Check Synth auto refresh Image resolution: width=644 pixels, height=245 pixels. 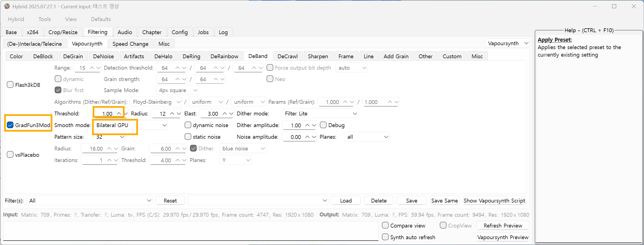click(385, 237)
